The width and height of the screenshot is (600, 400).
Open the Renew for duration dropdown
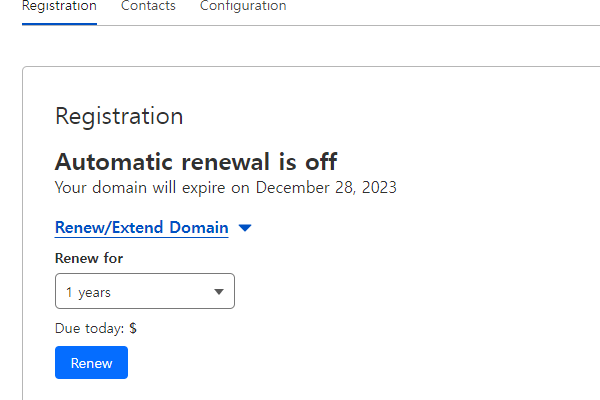tap(145, 291)
